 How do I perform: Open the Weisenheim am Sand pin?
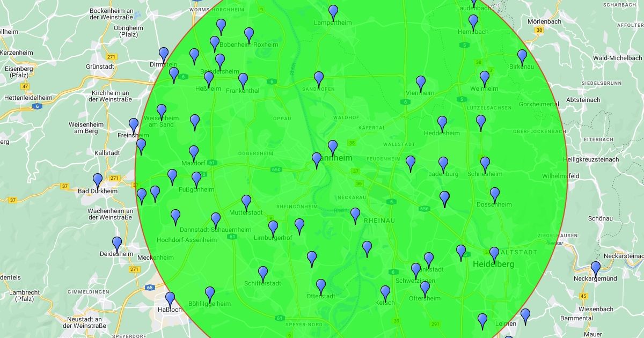[162, 112]
